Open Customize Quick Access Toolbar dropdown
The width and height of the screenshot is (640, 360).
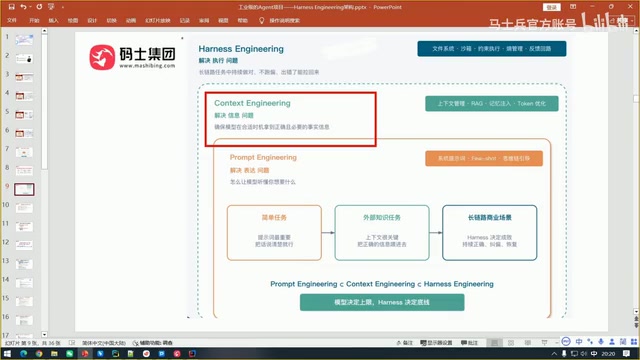coord(63,7)
